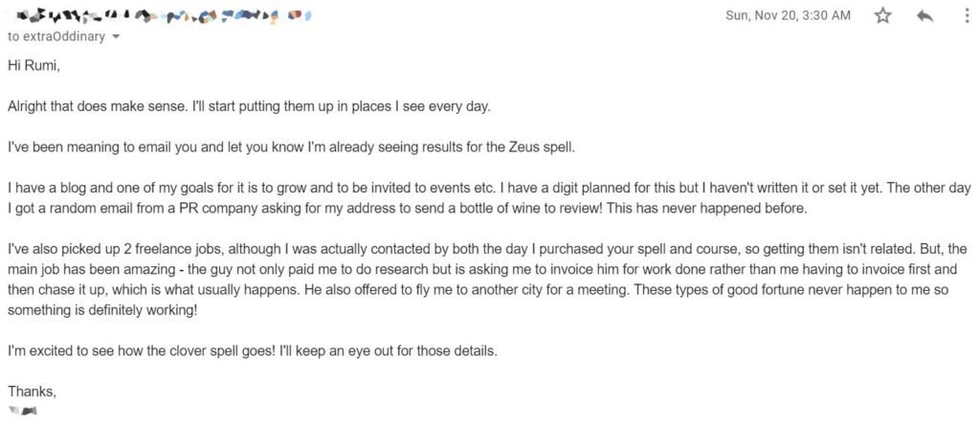
Task: Click the blurred signature name below Thanks
Action: pyautogui.click(x=25, y=411)
